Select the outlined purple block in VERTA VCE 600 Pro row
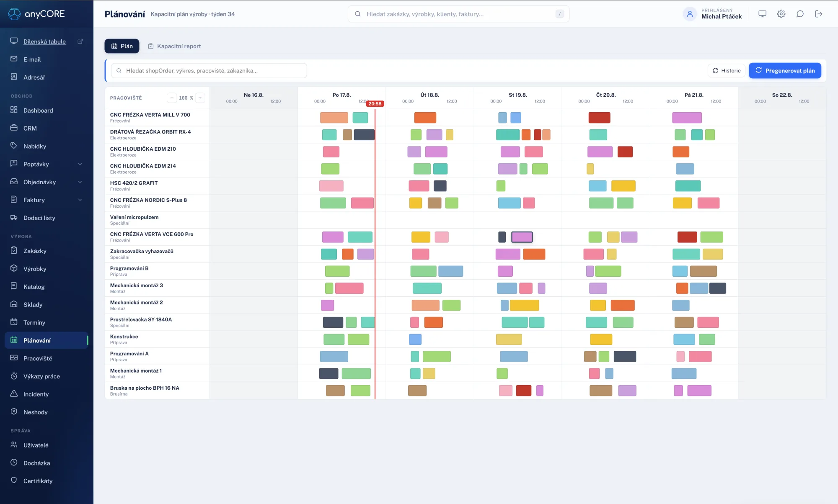Image resolution: width=838 pixels, height=504 pixels. tap(522, 237)
